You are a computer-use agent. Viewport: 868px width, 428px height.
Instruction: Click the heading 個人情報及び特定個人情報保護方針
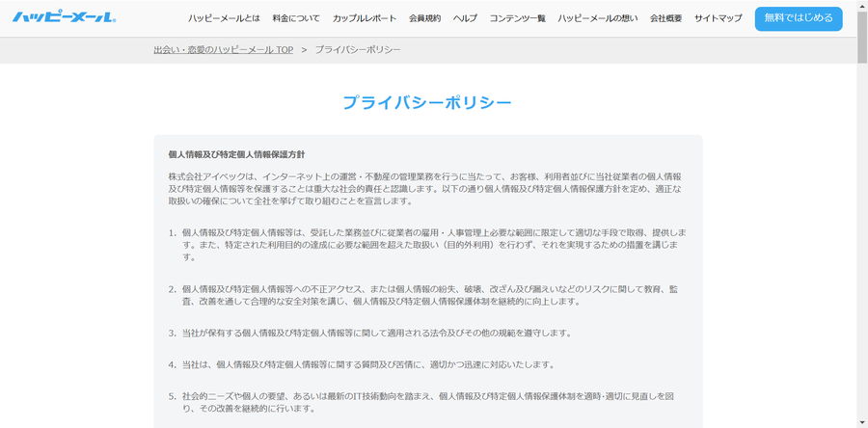point(237,155)
